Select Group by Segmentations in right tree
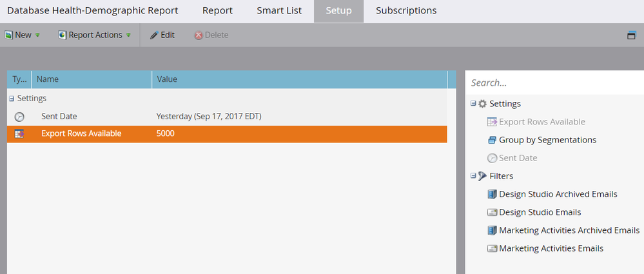Image resolution: width=644 pixels, height=274 pixels. click(547, 140)
